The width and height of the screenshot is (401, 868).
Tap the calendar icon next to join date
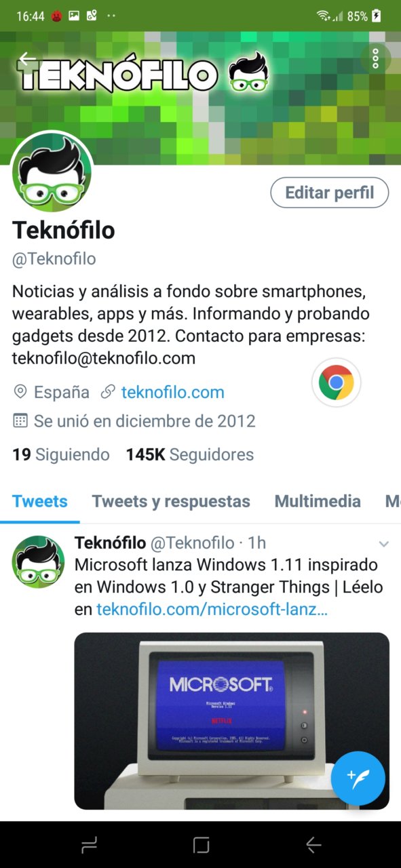point(20,421)
